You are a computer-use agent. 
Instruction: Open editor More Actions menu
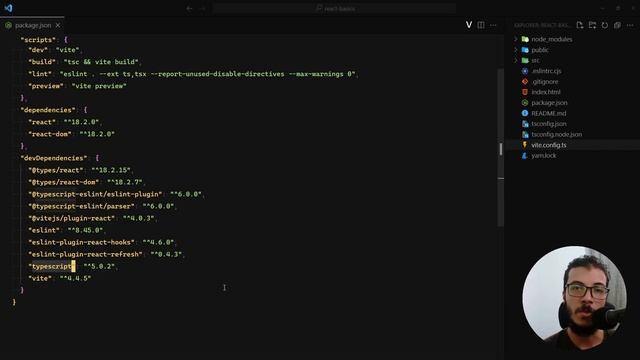[493, 25]
